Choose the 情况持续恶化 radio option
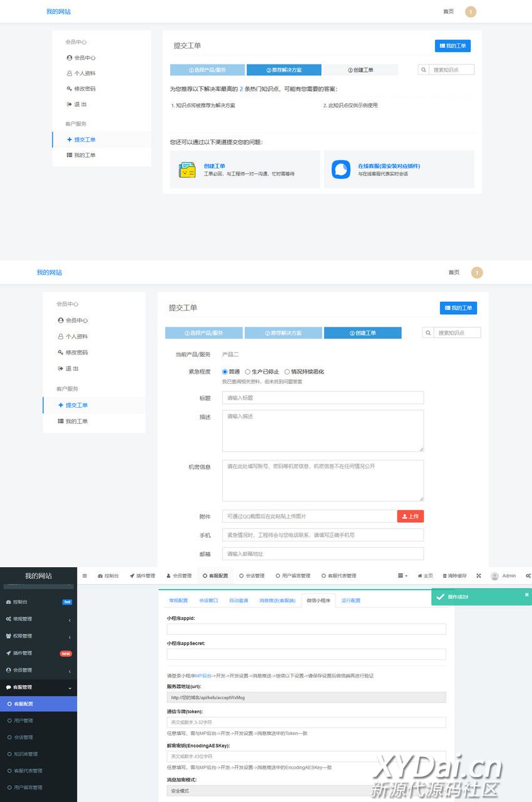This screenshot has width=532, height=802. tap(287, 372)
